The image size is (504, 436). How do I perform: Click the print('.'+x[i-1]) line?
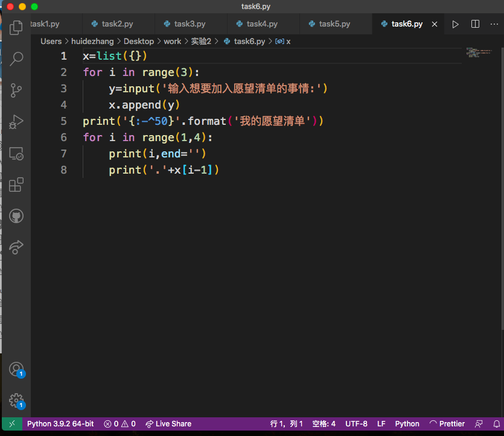point(164,170)
